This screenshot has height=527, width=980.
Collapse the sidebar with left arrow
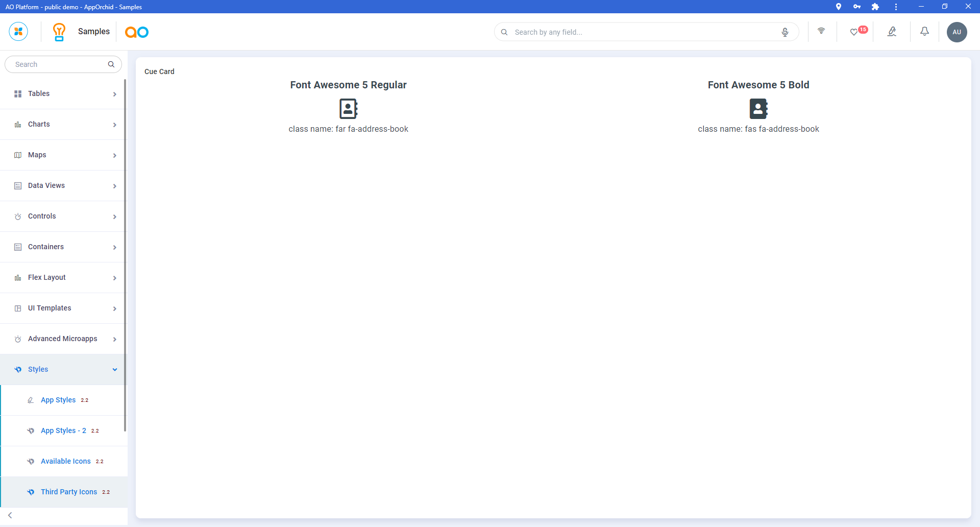coord(10,515)
